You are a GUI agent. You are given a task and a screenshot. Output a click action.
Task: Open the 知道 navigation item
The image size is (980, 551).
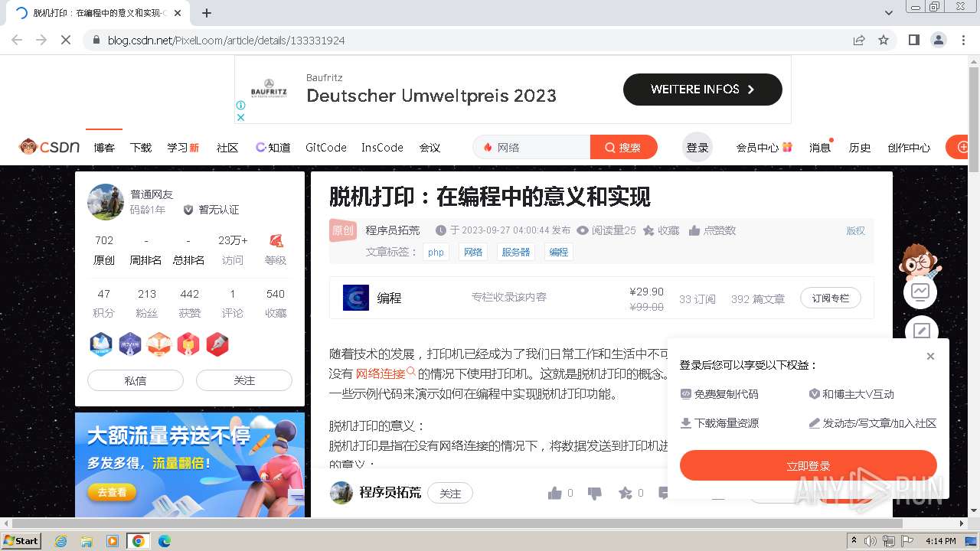point(273,148)
